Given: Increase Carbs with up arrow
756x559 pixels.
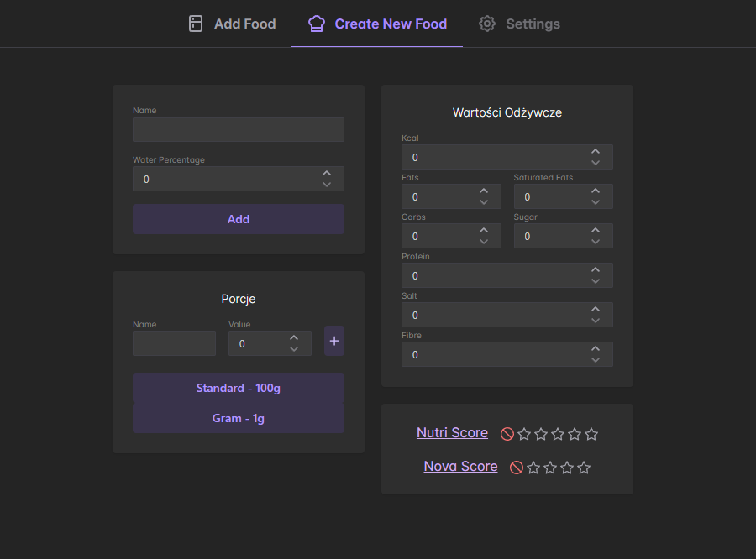Looking at the screenshot, I should click(484, 230).
